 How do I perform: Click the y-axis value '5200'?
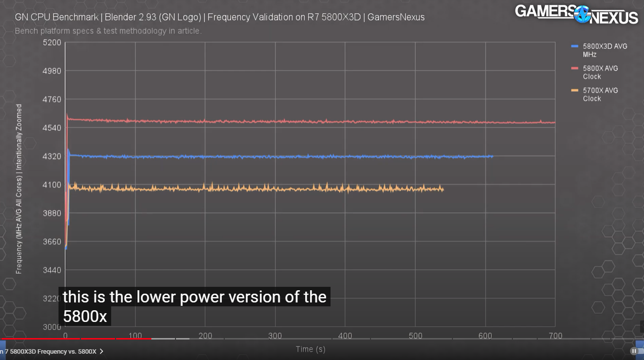[52, 42]
